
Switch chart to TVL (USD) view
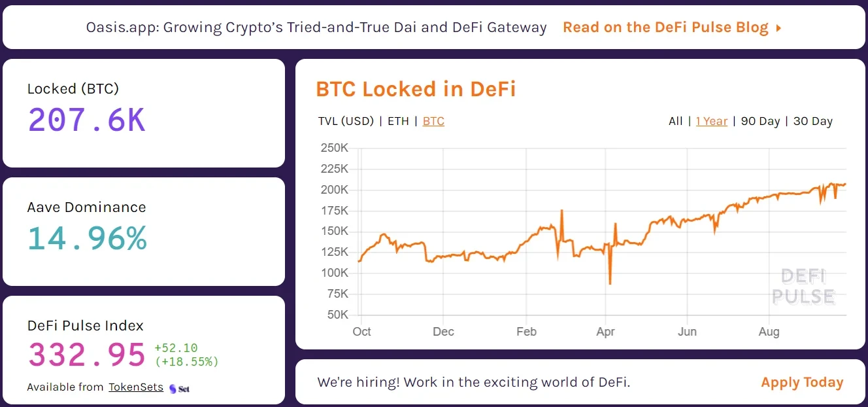pyautogui.click(x=346, y=121)
